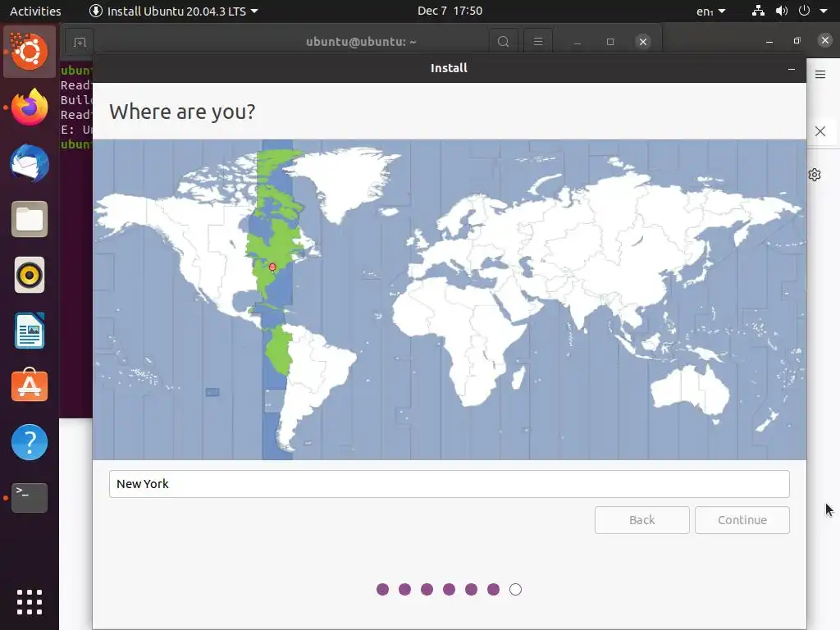Open the Ubuntu installer dock icon
840x630 pixels.
[x=30, y=52]
